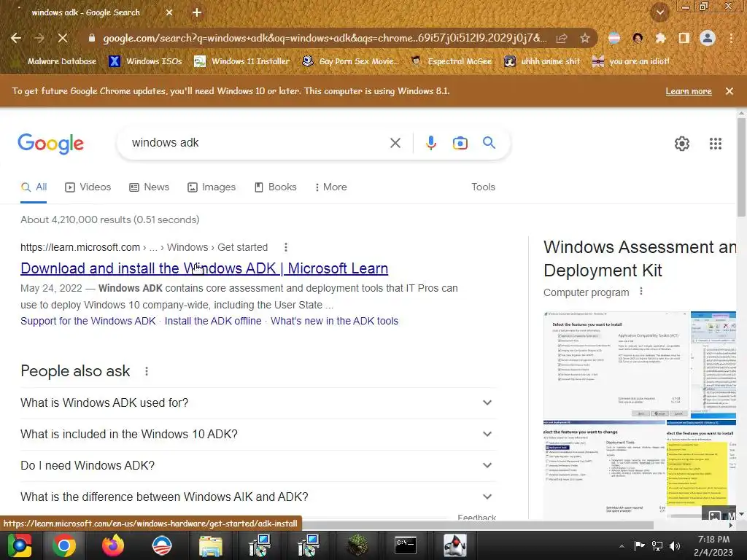The height and width of the screenshot is (560, 747).
Task: Open the learn.microsoft.com result options dots
Action: point(285,247)
